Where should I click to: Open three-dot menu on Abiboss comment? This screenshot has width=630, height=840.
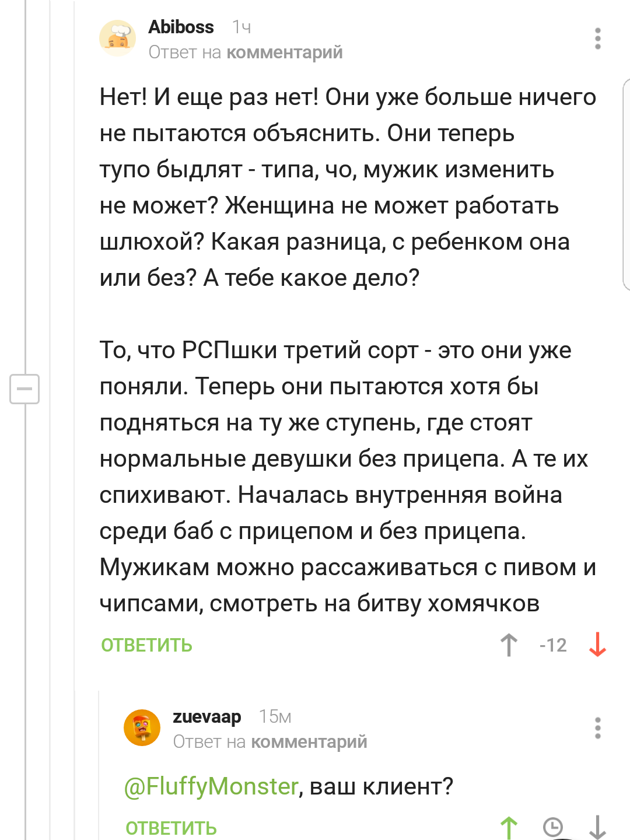(597, 38)
